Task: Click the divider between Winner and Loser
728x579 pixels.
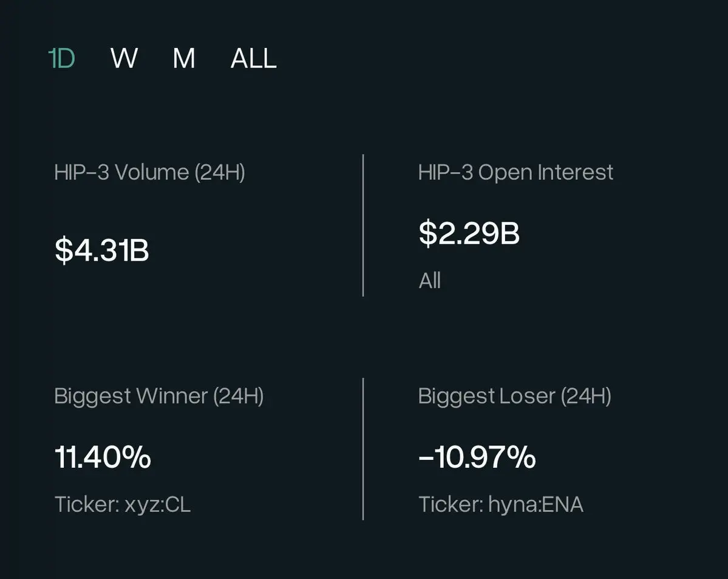Action: (363, 449)
